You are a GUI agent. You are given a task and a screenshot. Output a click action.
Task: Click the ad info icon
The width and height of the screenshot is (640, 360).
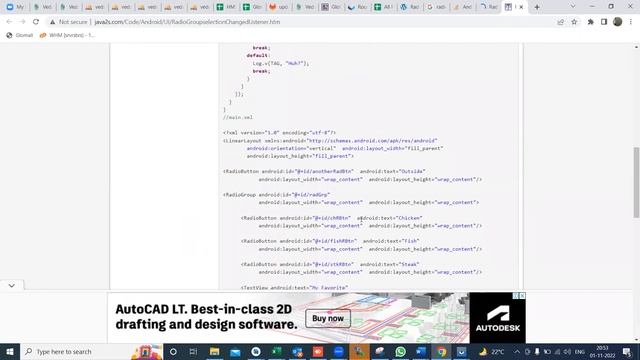click(516, 296)
